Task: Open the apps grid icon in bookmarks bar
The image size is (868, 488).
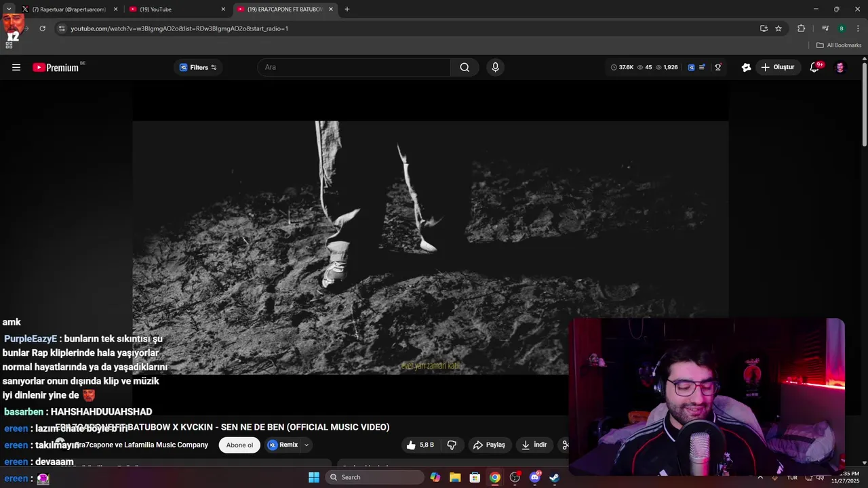Action: [9, 45]
